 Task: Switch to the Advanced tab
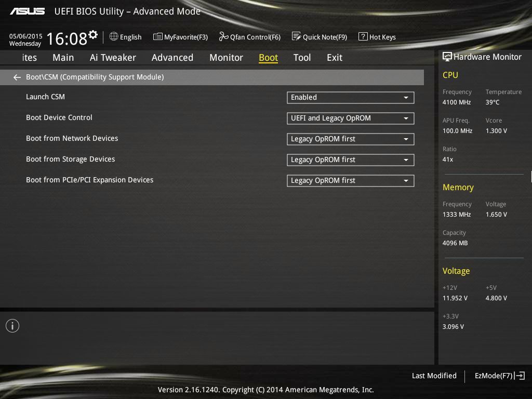[x=172, y=58]
